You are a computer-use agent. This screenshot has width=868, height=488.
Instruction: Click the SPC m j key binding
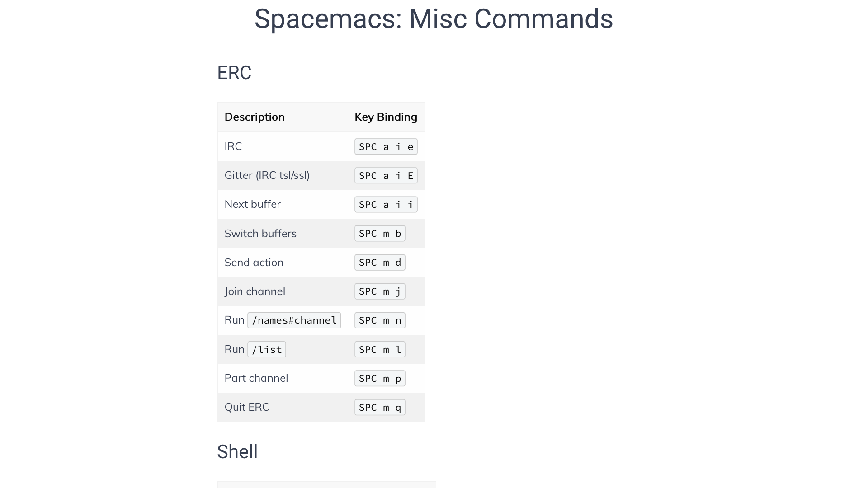point(380,291)
